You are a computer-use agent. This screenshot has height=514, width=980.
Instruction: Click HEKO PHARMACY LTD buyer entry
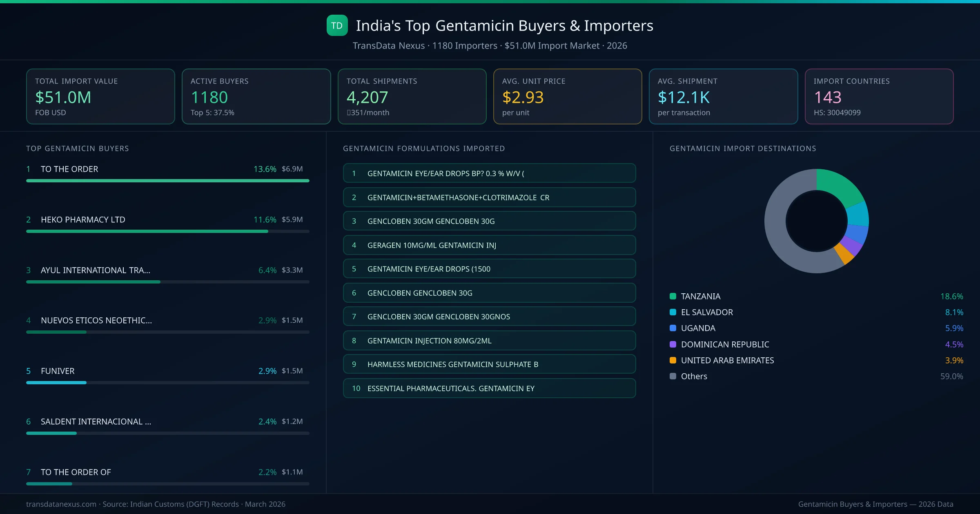pos(83,219)
